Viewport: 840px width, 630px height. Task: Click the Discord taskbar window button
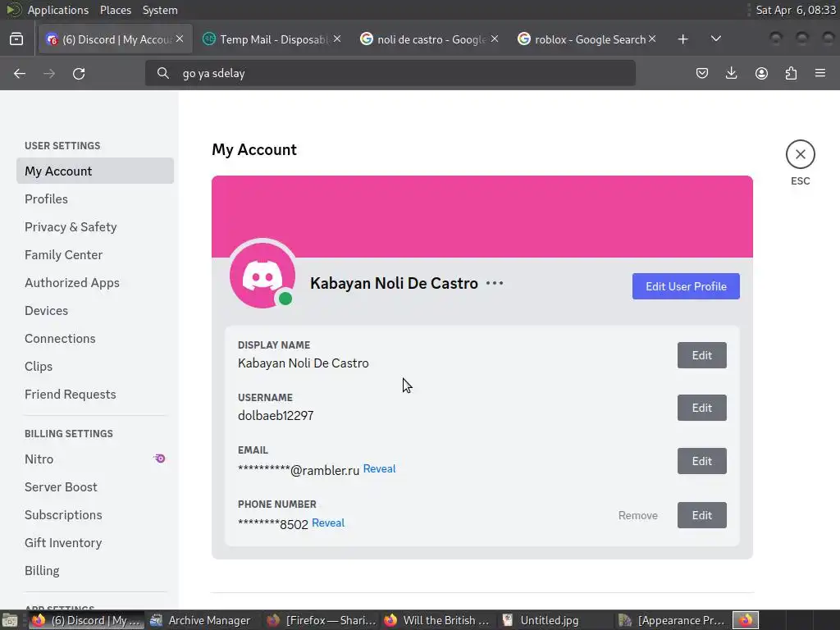[x=87, y=620]
